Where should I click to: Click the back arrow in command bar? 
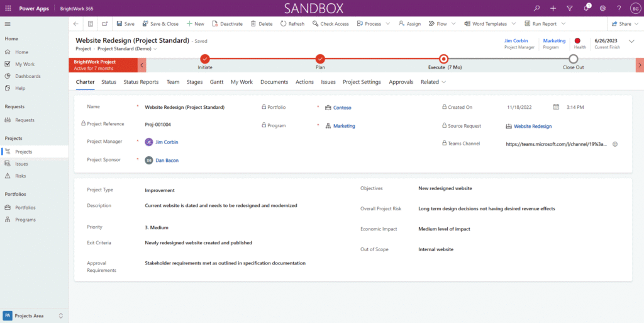click(76, 24)
